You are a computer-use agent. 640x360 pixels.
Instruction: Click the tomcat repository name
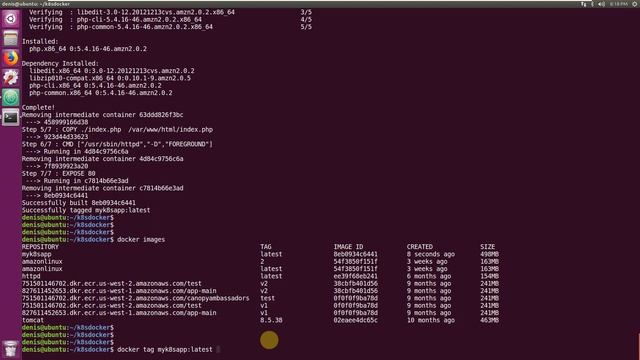coord(33,320)
